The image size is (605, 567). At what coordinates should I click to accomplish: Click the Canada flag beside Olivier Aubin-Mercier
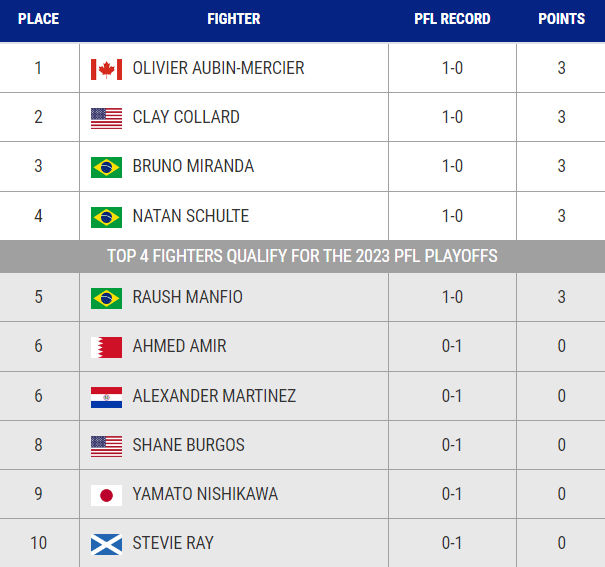coord(106,69)
